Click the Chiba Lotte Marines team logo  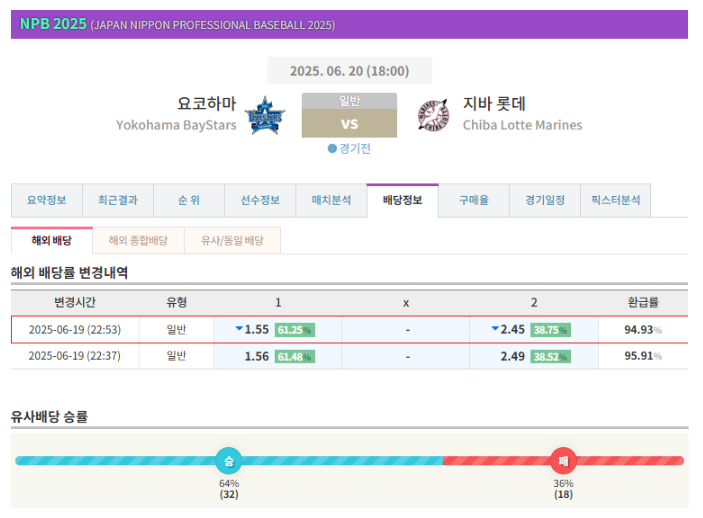coord(434,115)
